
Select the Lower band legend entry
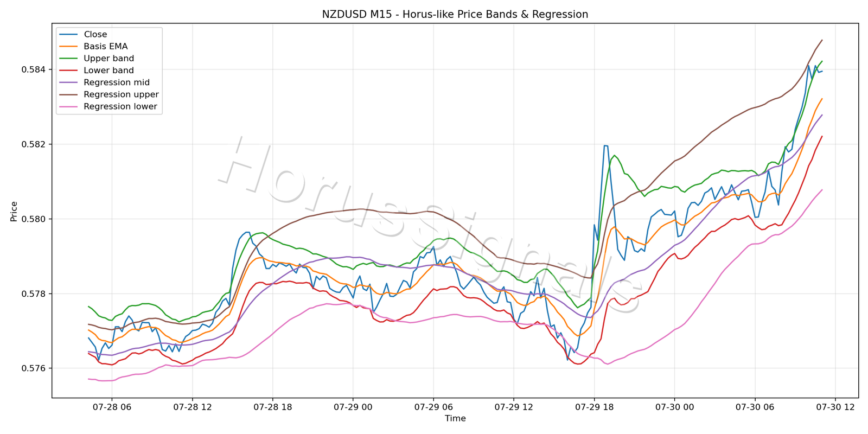pyautogui.click(x=97, y=71)
